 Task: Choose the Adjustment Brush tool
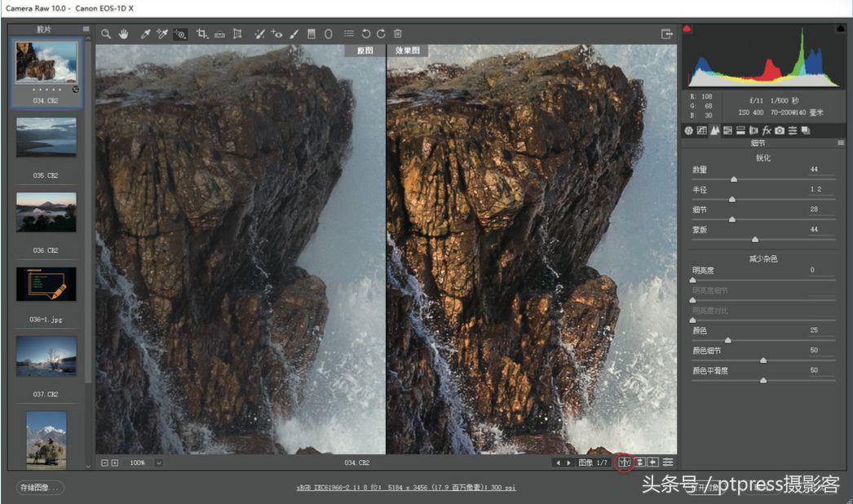pos(294,34)
